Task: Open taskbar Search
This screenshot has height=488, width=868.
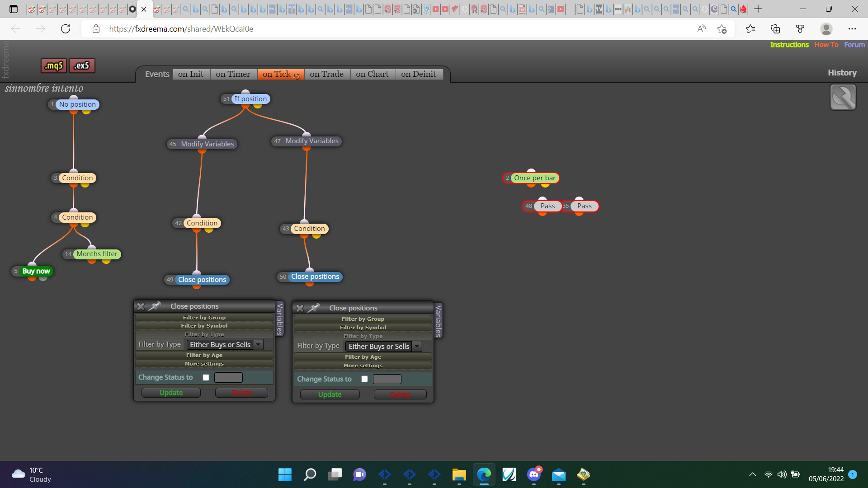Action: point(310,474)
